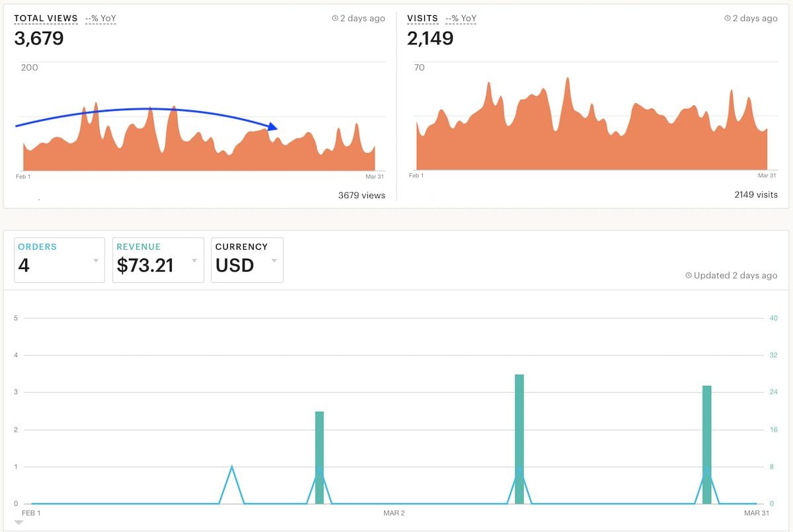Click the FEB 1 date marker on orders chart
The image size is (793, 532).
(31, 513)
